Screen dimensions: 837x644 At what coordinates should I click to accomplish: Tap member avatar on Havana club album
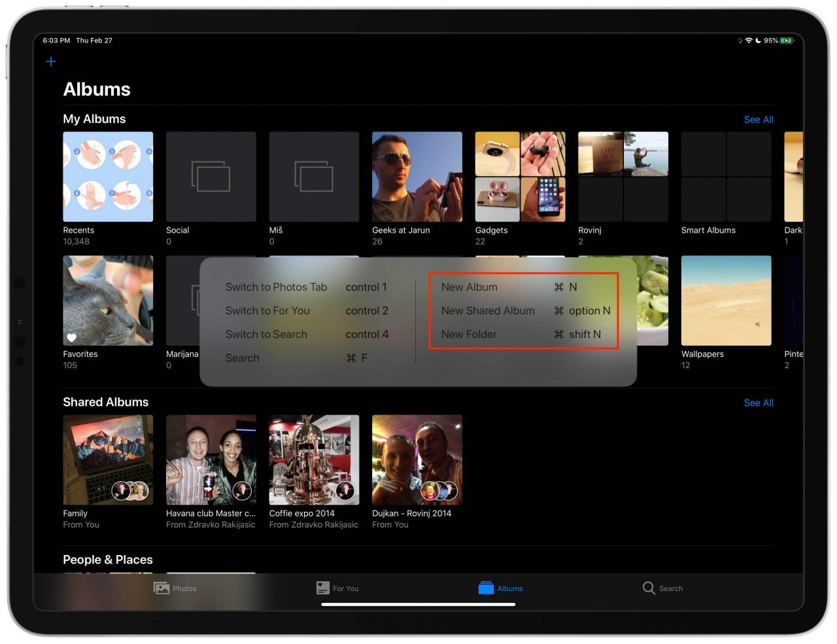point(242,490)
